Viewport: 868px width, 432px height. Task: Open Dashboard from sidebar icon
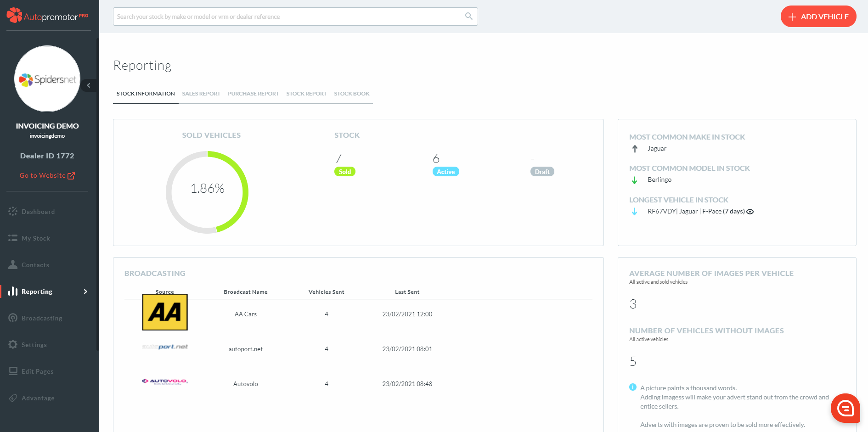click(x=13, y=212)
